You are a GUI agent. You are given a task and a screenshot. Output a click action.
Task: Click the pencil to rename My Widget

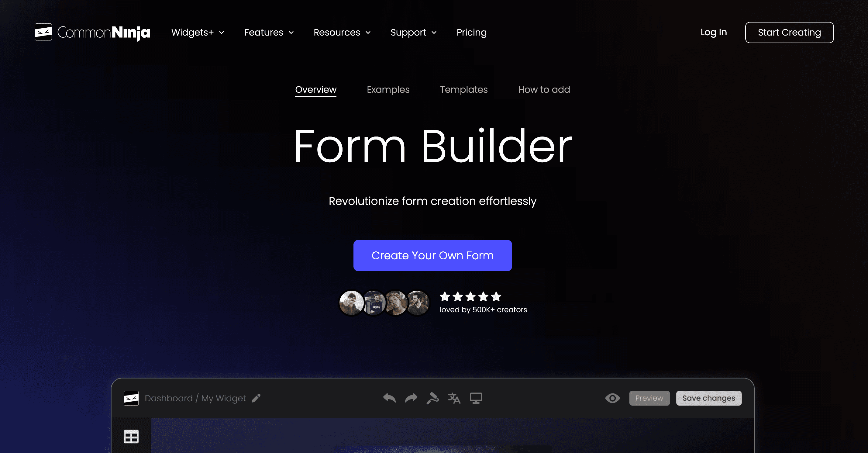pyautogui.click(x=256, y=398)
